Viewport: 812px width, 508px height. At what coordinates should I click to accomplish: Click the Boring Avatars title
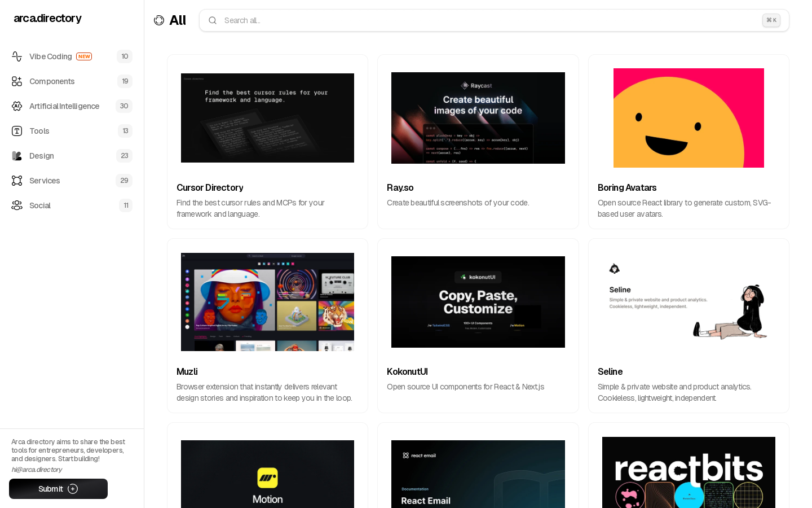[627, 187]
